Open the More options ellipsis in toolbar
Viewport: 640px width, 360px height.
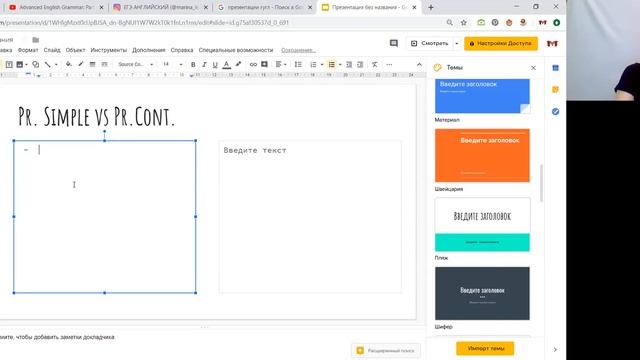coord(389,64)
